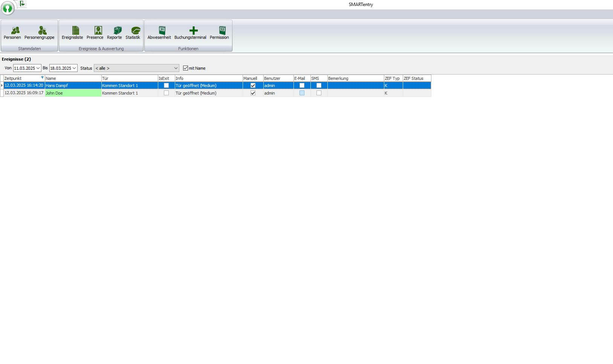Viewport: 613px width, 364px height.
Task: Click the exit icon in quick access toolbar
Action: coord(22,4)
